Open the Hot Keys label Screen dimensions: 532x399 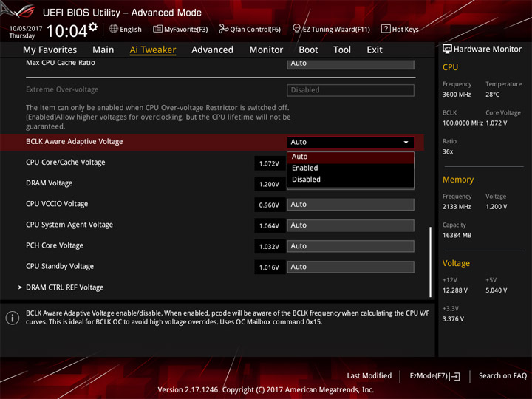point(405,29)
